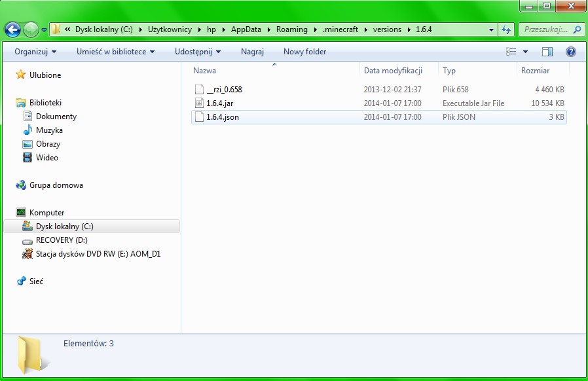The width and height of the screenshot is (588, 381).
Task: Expand the address bar history dropdown
Action: point(491,29)
